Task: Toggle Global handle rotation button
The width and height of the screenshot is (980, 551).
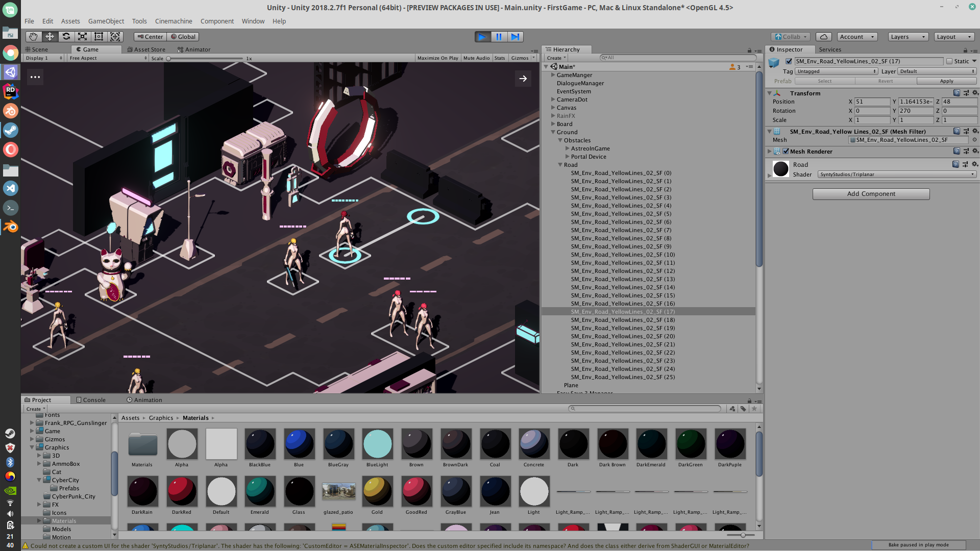Action: pos(183,37)
